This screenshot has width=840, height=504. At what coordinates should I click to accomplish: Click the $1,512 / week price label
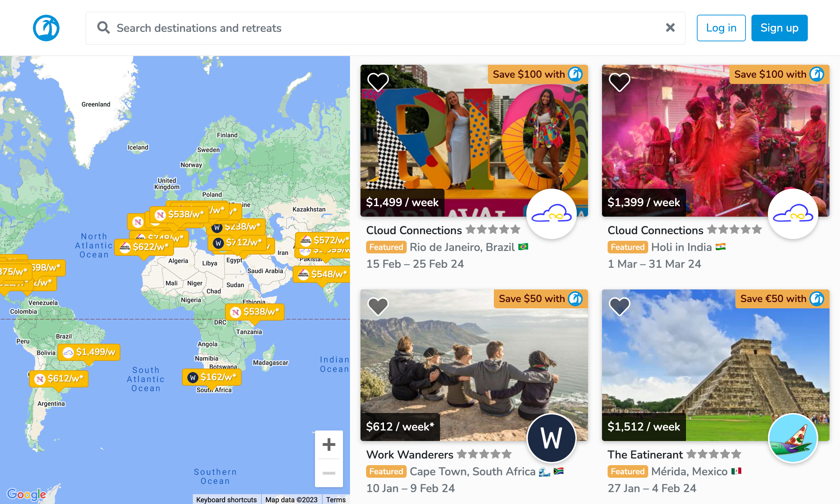(x=644, y=427)
